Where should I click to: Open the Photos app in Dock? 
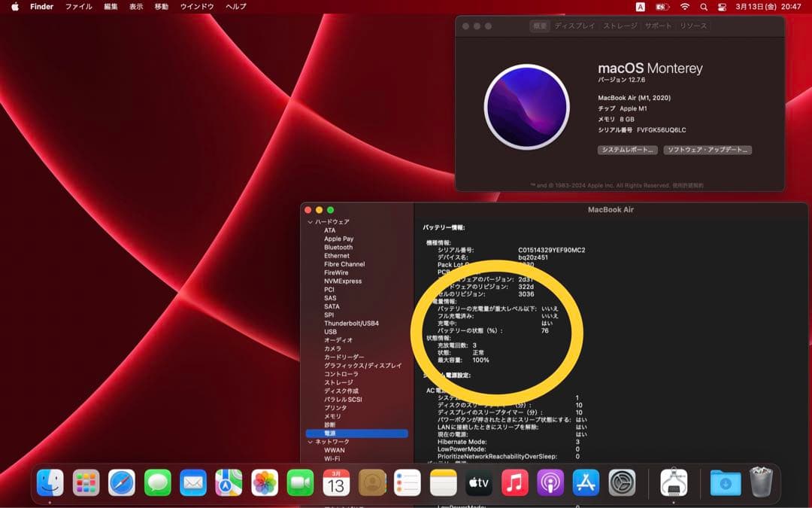pyautogui.click(x=265, y=482)
